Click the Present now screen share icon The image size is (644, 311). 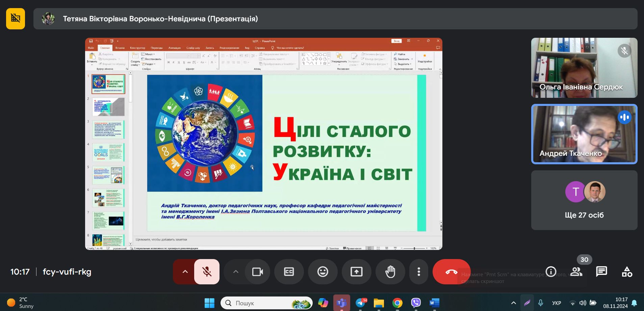356,272
